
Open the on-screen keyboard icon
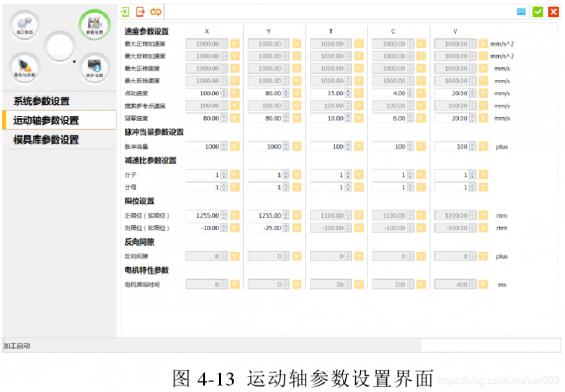pos(522,11)
